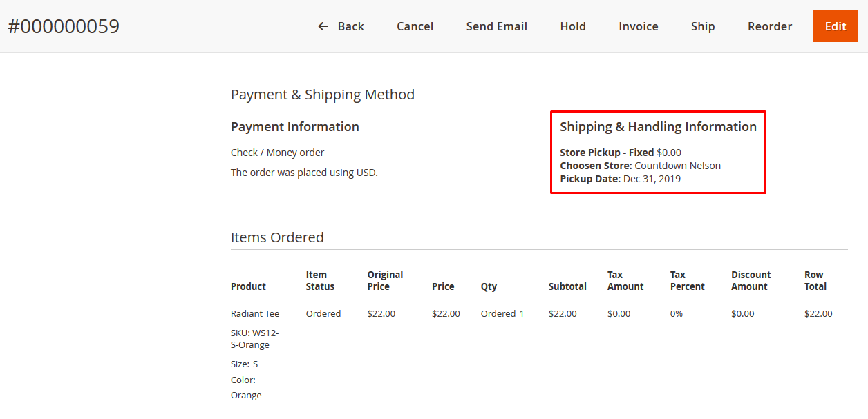Click the Subtotal column header

[x=567, y=286]
